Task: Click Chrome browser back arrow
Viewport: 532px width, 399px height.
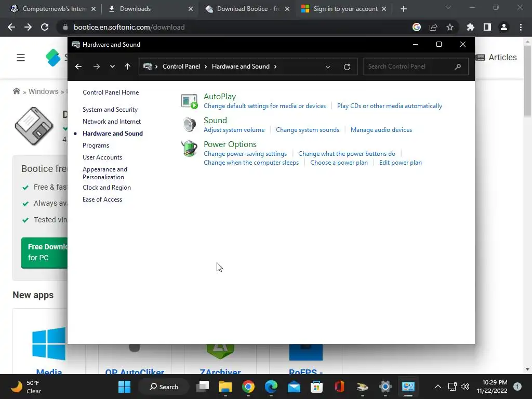Action: coord(11,27)
